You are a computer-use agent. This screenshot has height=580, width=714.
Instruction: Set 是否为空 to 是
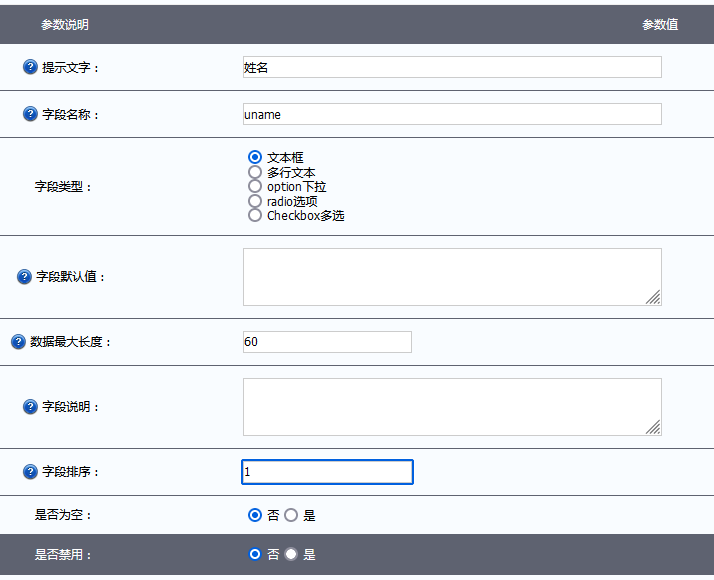(x=291, y=515)
